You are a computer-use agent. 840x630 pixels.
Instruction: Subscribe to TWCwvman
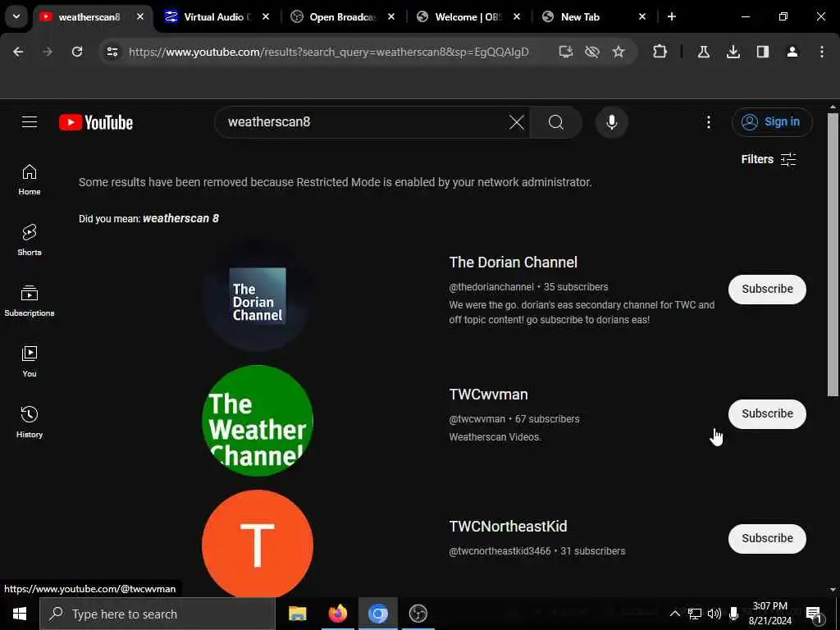[x=767, y=414]
